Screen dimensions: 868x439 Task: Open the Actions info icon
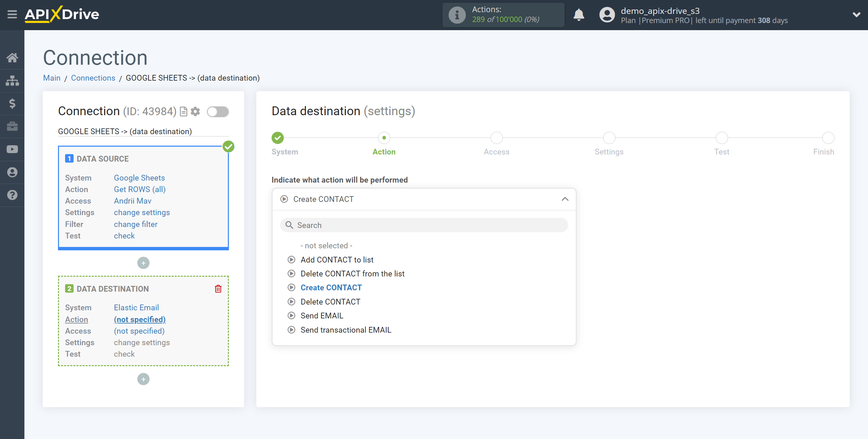[x=457, y=15]
